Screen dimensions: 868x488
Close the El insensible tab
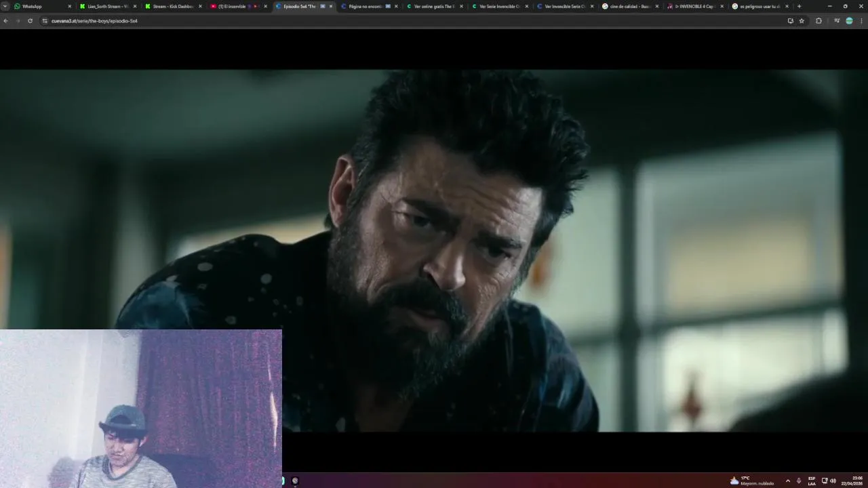[x=265, y=6]
